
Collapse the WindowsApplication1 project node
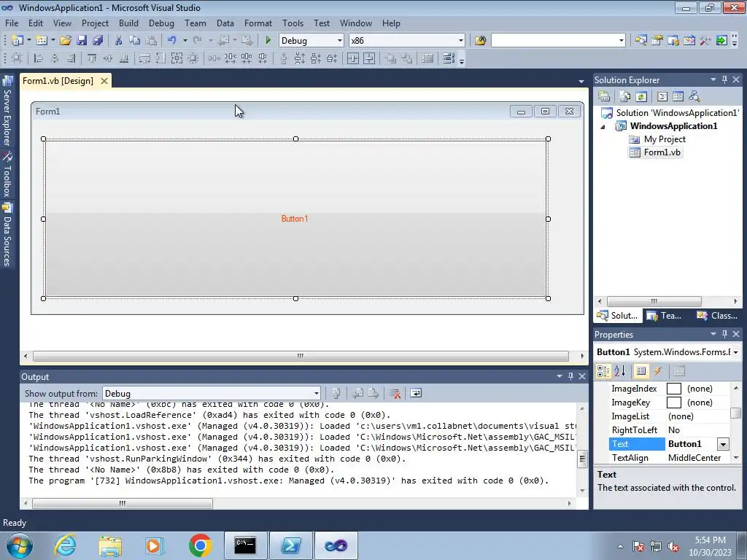603,127
